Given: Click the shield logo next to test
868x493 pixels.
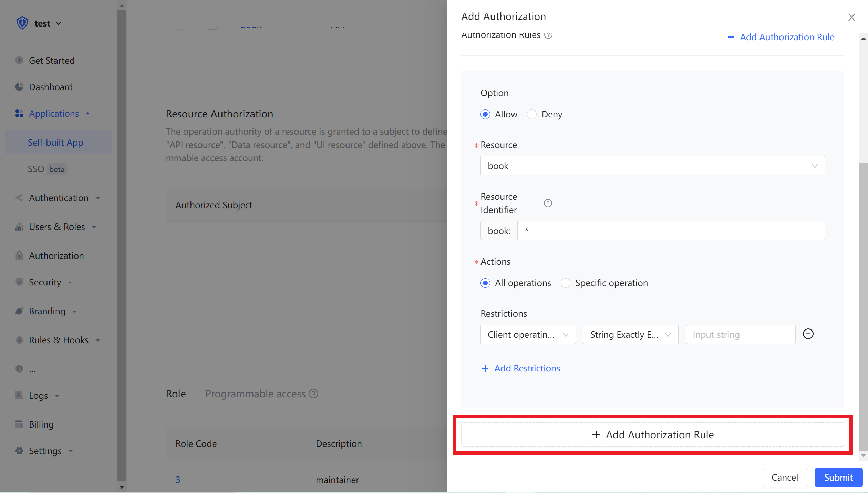Looking at the screenshot, I should [22, 23].
